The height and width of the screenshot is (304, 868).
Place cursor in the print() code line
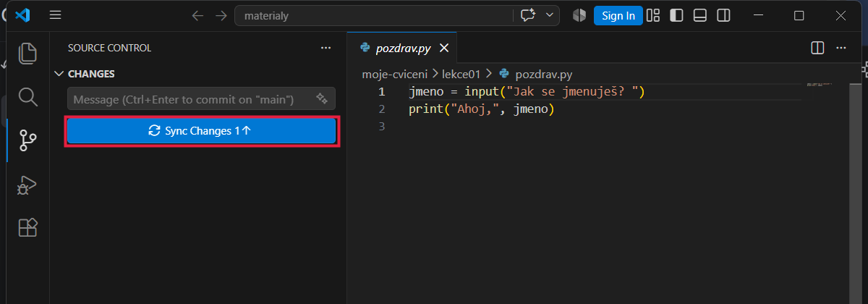point(481,109)
